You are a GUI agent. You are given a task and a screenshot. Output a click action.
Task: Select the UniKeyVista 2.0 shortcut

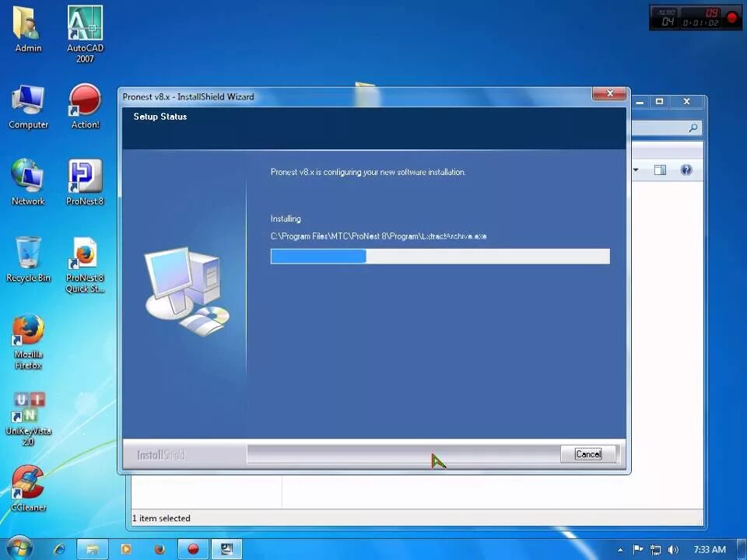click(28, 418)
